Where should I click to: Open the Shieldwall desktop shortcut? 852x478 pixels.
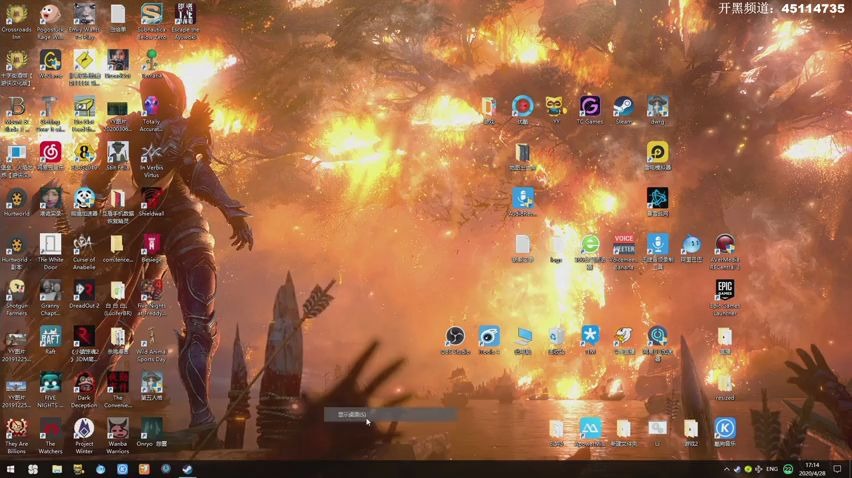(152, 202)
